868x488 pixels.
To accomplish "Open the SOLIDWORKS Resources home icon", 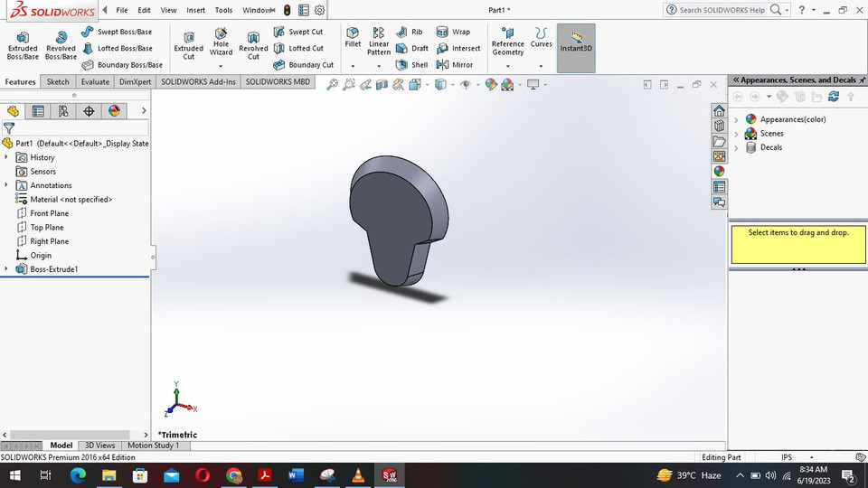I will click(x=719, y=110).
